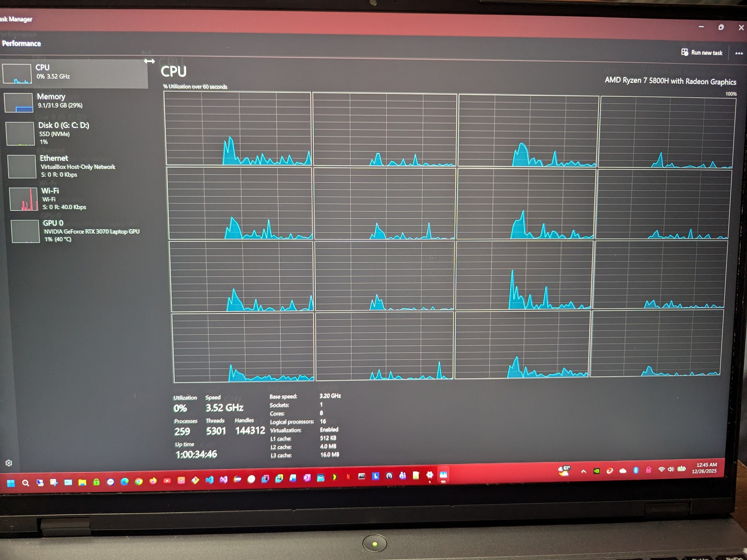The height and width of the screenshot is (560, 747).
Task: Click the Wi-Fi mini graph thumbnail
Action: tap(23, 199)
